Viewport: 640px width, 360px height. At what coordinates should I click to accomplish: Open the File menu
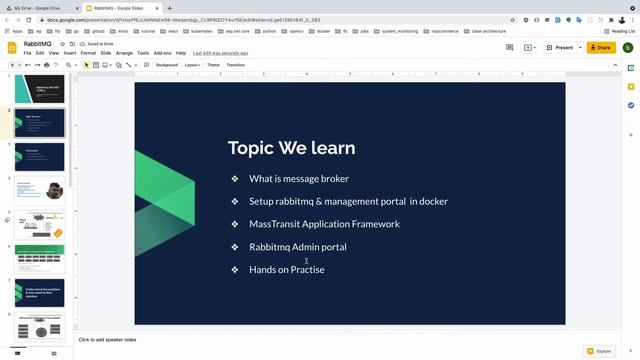pos(27,53)
